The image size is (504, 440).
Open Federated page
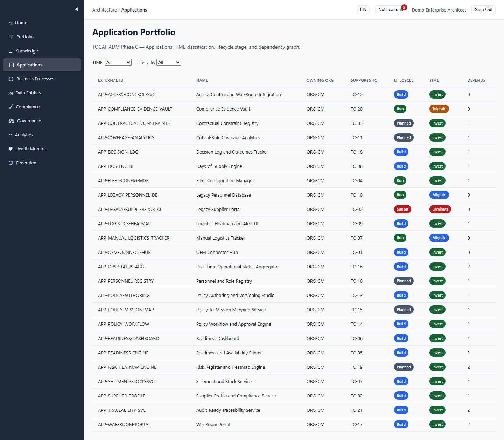[x=42, y=163]
